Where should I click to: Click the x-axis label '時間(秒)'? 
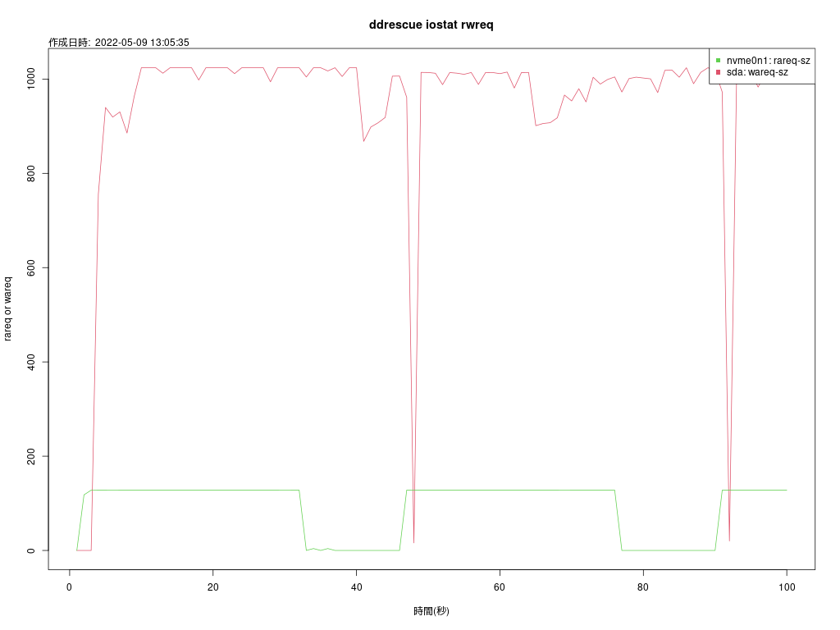(431, 610)
